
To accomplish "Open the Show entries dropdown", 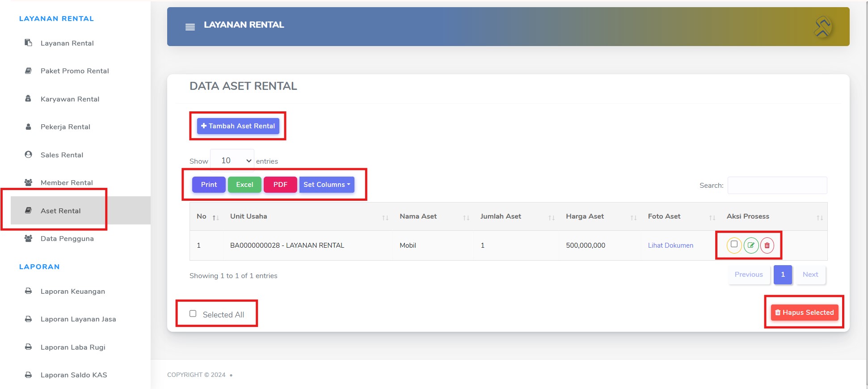I will pos(232,161).
